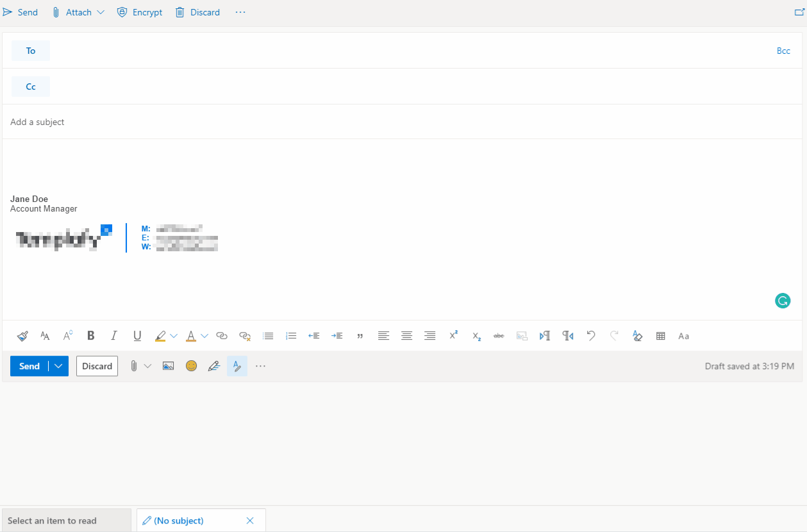Click the bottom Discard button
Viewport: 807px width, 532px height.
(97, 366)
